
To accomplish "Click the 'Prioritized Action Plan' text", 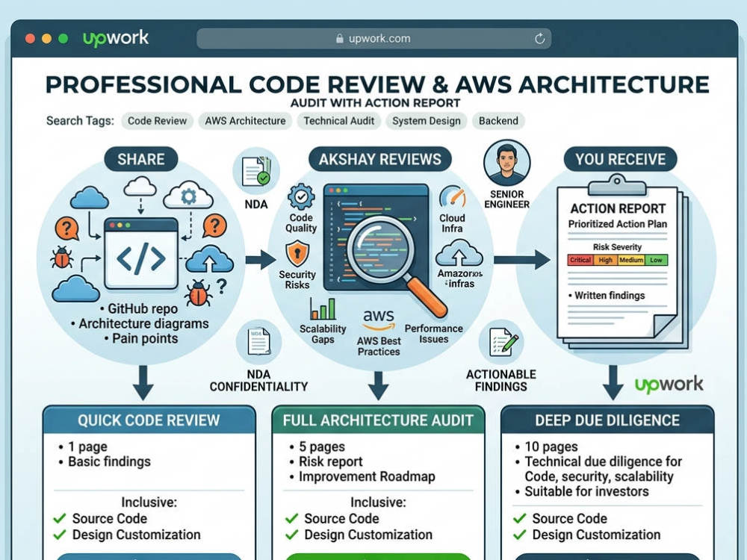I will [x=618, y=224].
